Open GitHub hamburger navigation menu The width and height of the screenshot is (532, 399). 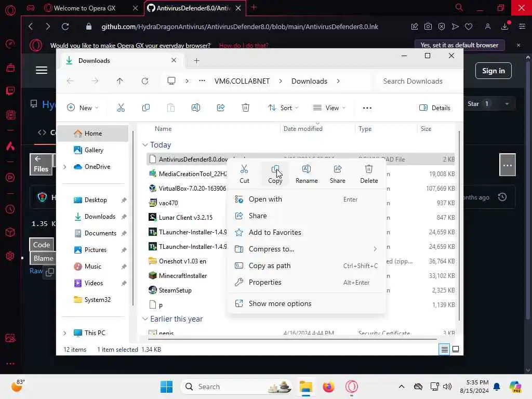42,70
